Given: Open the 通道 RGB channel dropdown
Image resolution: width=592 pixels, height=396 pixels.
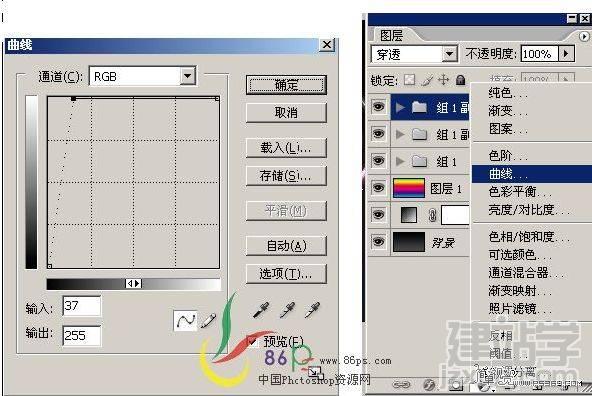Looking at the screenshot, I should (x=188, y=77).
